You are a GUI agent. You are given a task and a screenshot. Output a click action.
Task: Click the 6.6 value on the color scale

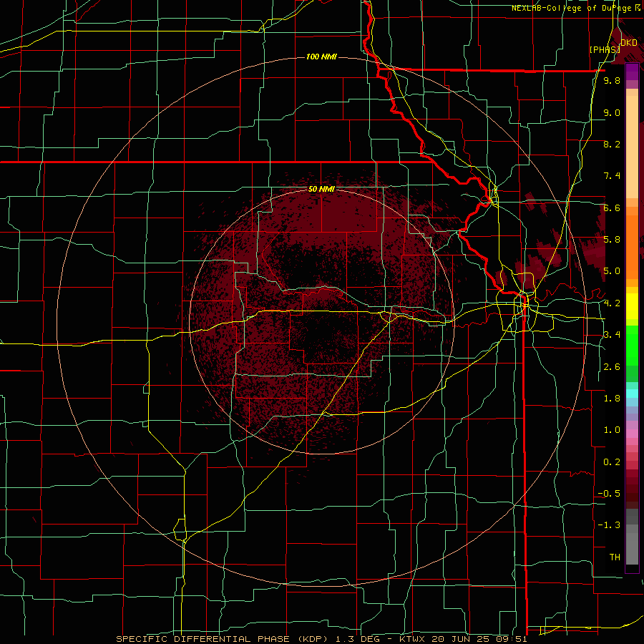click(612, 208)
